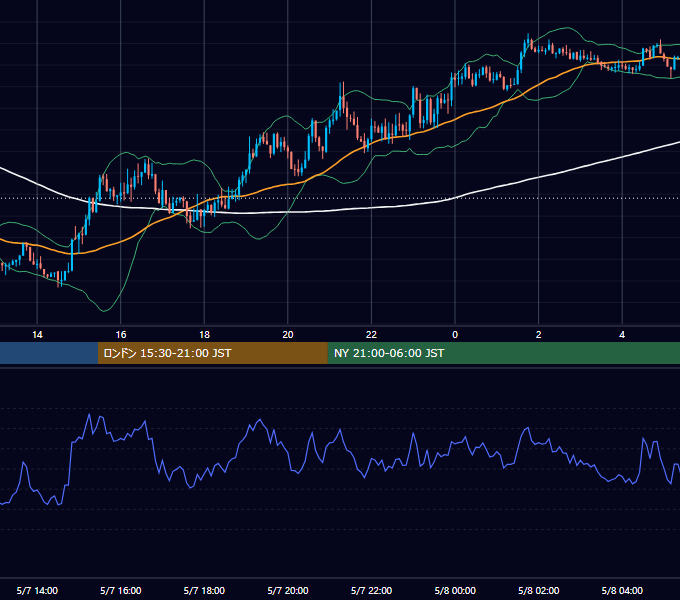Click the '5/8 02:00' indicator axis label

click(x=539, y=590)
